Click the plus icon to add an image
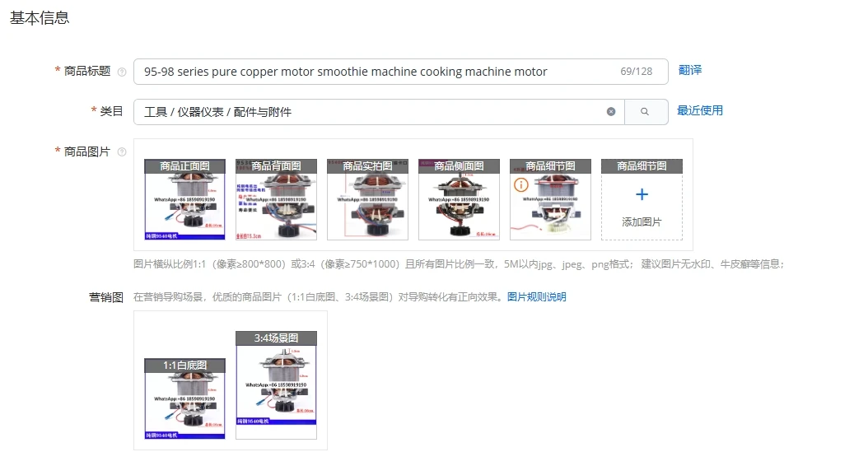Screen dimensions: 868x452 642,194
